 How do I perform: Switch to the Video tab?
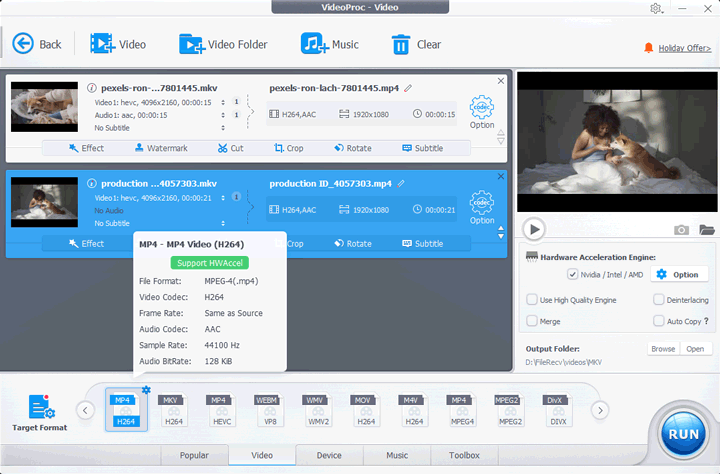point(262,455)
